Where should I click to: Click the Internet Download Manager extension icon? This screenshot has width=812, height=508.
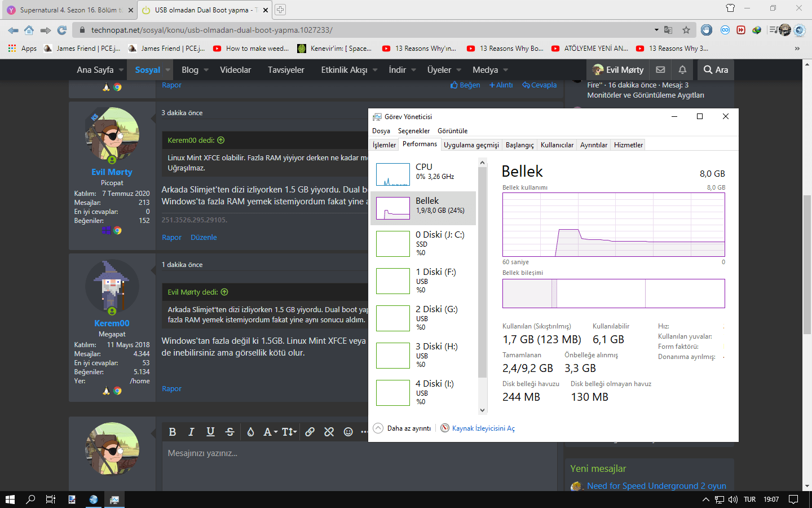(757, 30)
